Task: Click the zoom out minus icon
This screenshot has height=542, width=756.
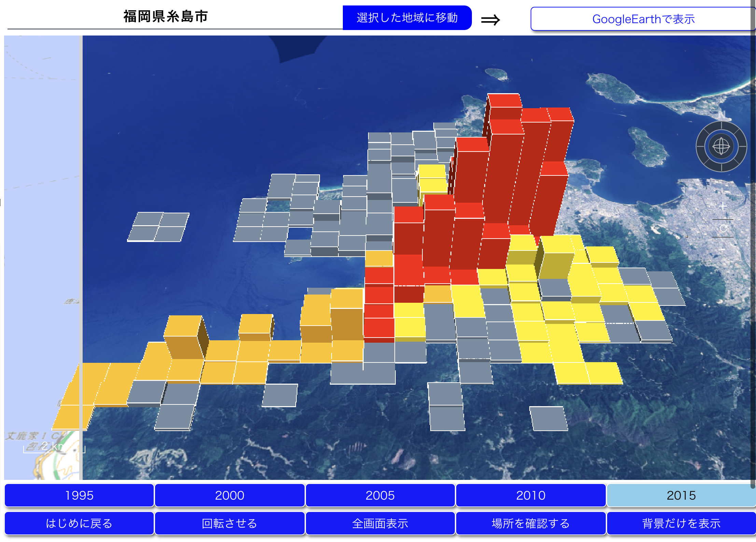Action: [x=723, y=249]
